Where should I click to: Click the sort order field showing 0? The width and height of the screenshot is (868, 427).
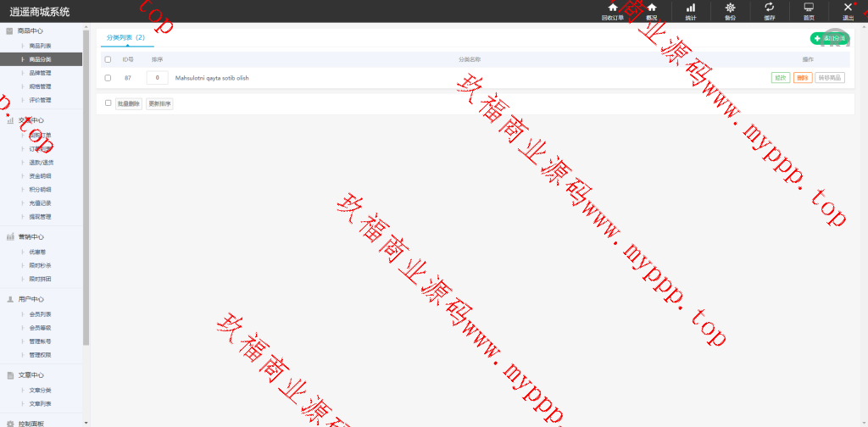click(x=157, y=78)
